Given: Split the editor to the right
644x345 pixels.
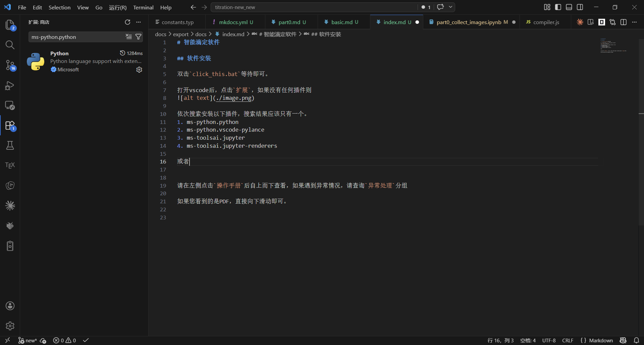Looking at the screenshot, I should point(624,22).
